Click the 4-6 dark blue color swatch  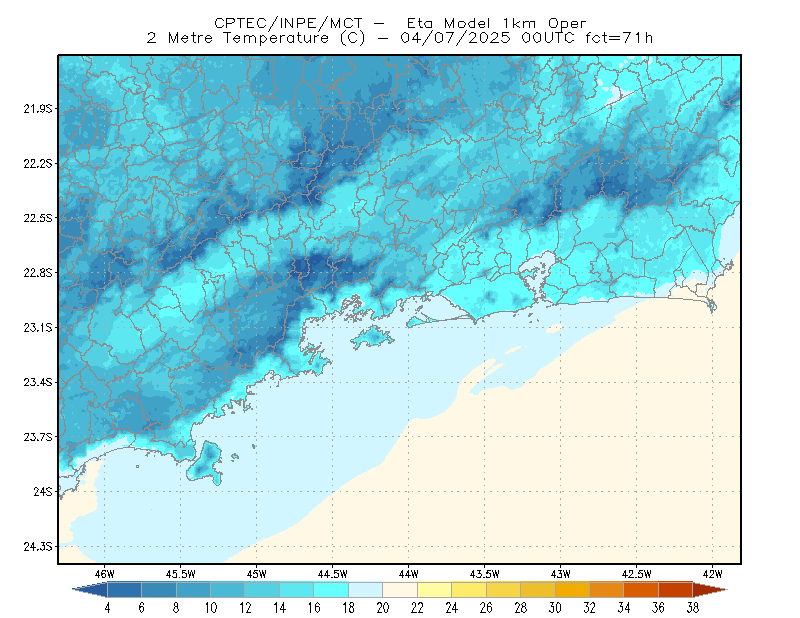[124, 590]
